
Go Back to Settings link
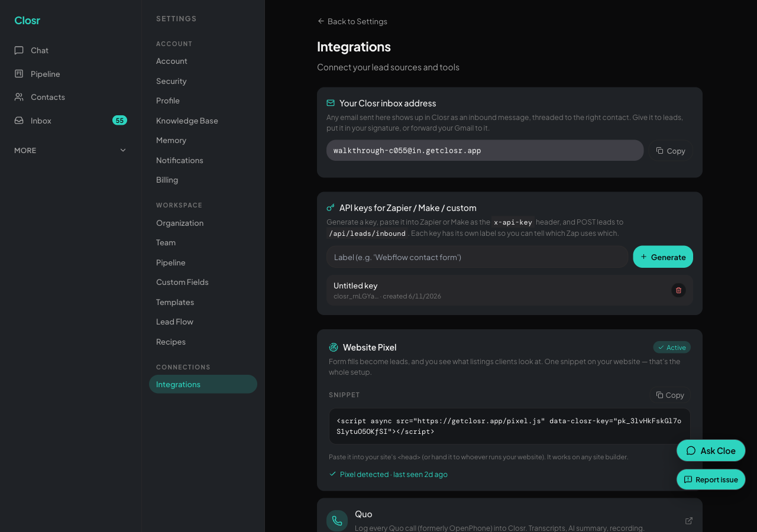click(352, 21)
